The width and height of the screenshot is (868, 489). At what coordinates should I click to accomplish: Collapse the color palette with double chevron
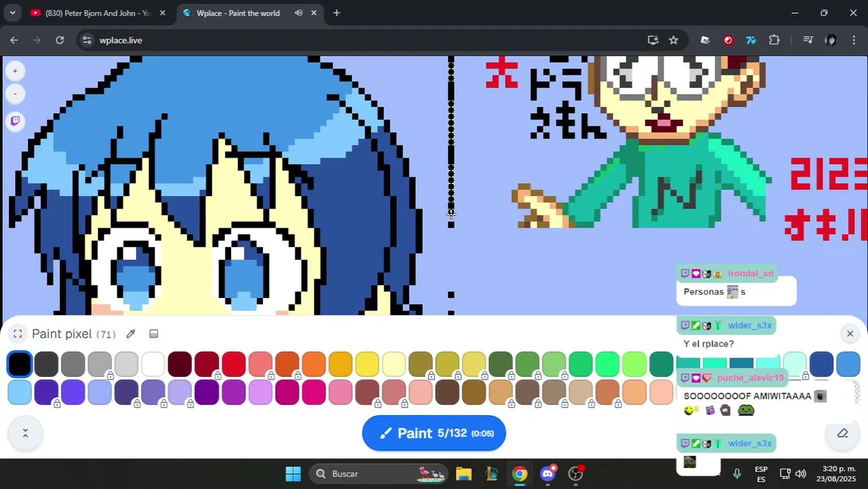[x=25, y=433]
